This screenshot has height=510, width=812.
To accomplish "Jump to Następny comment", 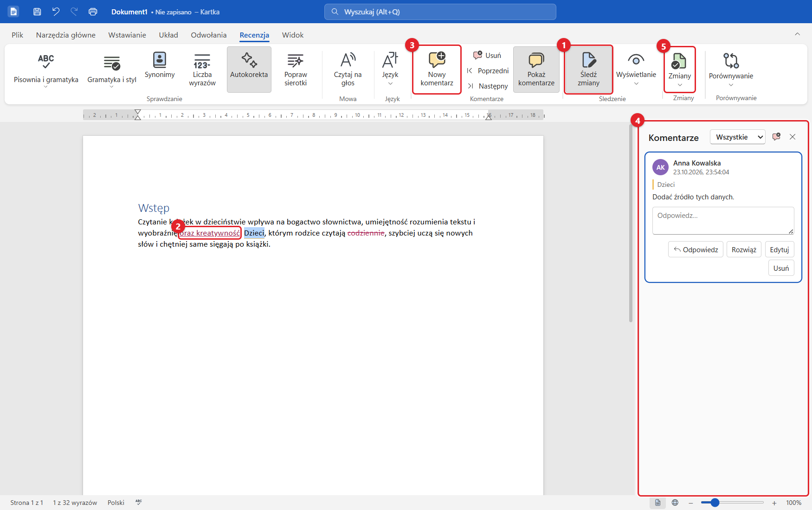I will 488,86.
